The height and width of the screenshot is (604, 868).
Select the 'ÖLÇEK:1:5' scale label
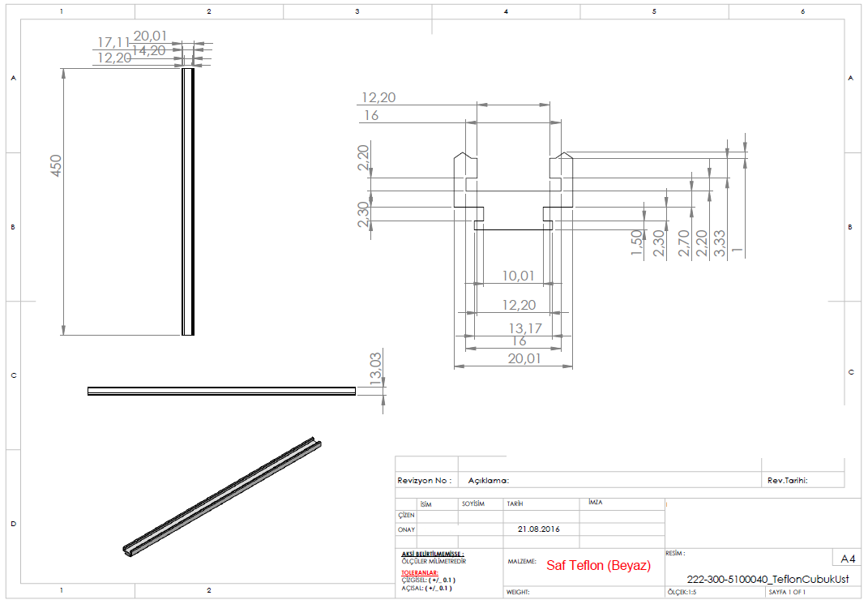point(684,593)
